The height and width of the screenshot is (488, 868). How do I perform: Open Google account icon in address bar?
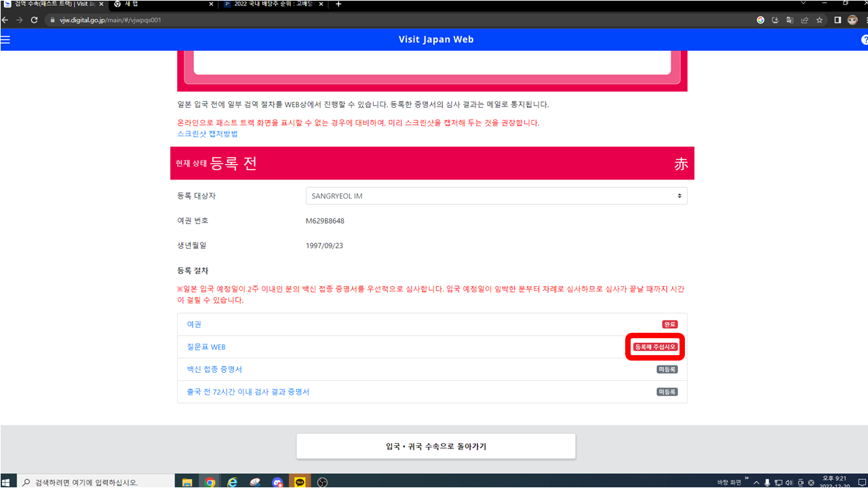click(761, 20)
